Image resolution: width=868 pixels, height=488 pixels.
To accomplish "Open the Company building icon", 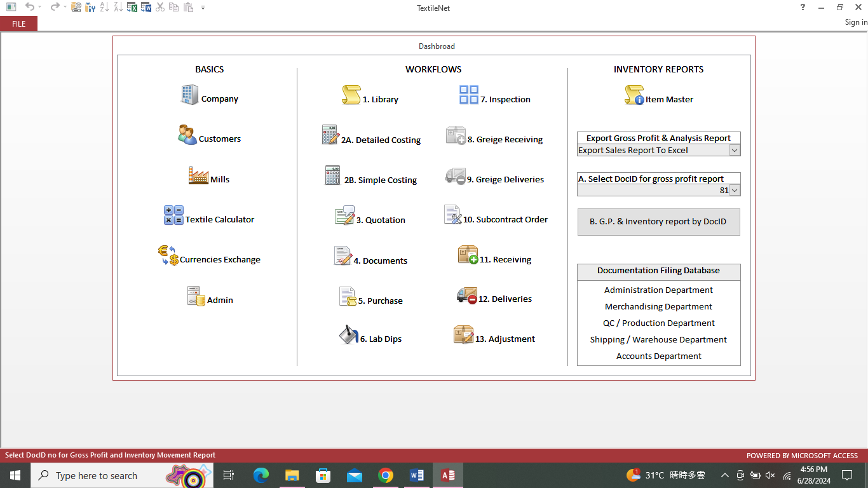I will point(189,95).
